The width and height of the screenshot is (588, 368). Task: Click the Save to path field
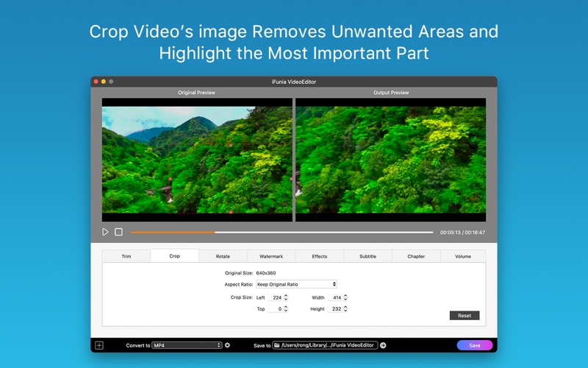coord(325,345)
